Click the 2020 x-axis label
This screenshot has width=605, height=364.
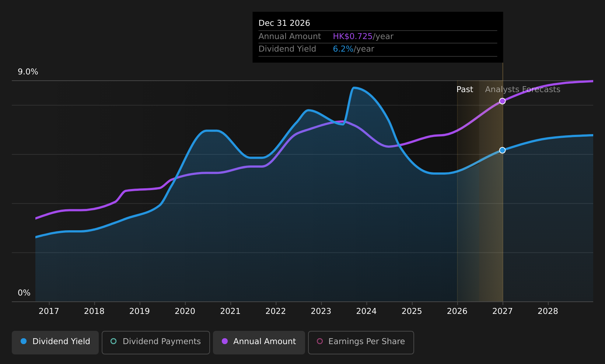click(x=185, y=311)
